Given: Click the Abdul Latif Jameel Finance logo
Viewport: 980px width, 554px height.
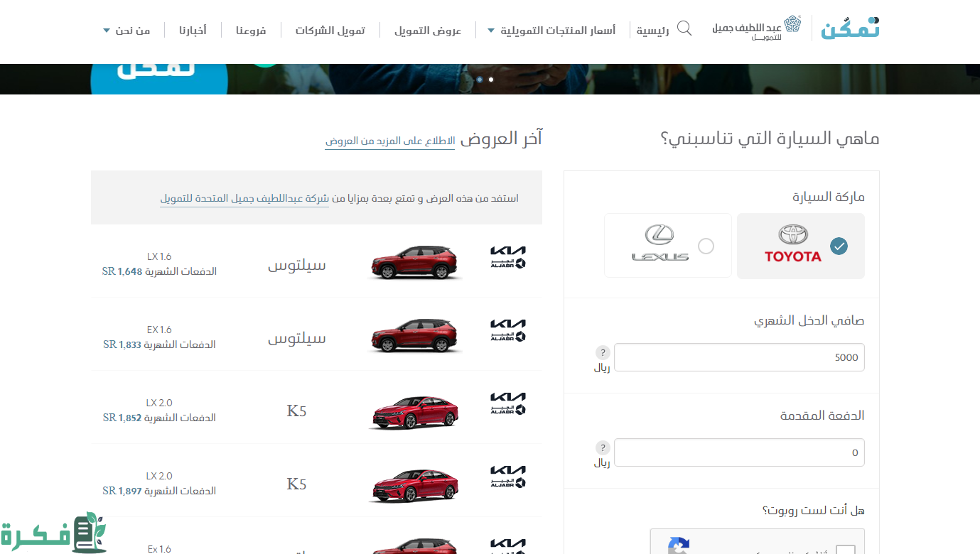Looking at the screenshot, I should 757,28.
